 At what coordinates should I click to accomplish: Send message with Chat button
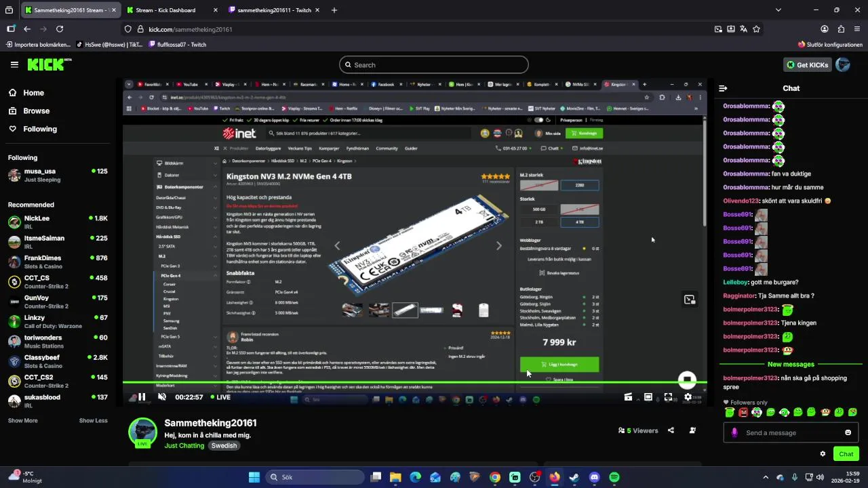(x=846, y=454)
